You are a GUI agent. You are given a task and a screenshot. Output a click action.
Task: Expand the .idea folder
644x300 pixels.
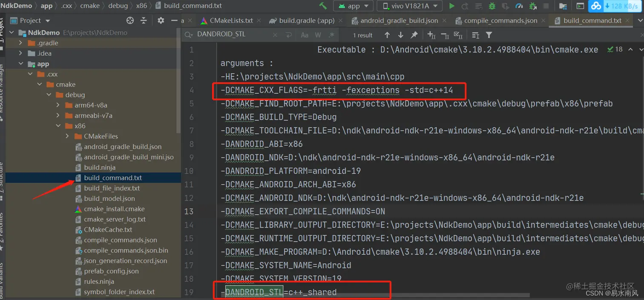[x=20, y=53]
